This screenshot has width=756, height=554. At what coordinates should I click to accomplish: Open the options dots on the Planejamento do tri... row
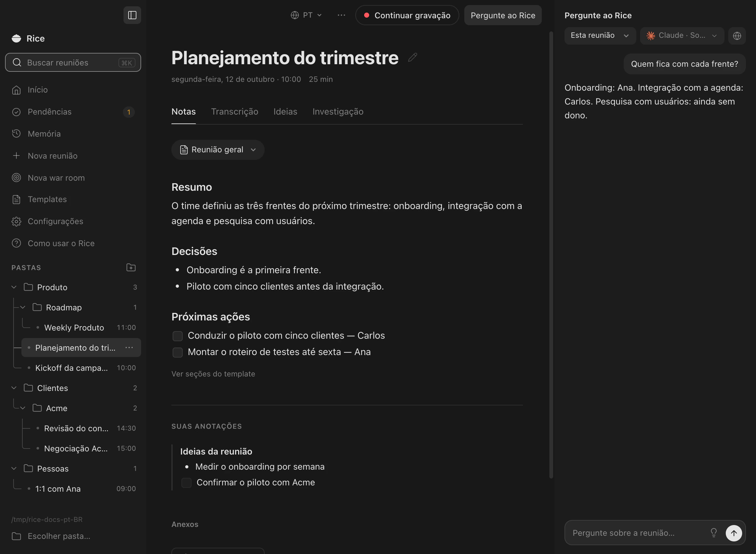click(x=129, y=348)
